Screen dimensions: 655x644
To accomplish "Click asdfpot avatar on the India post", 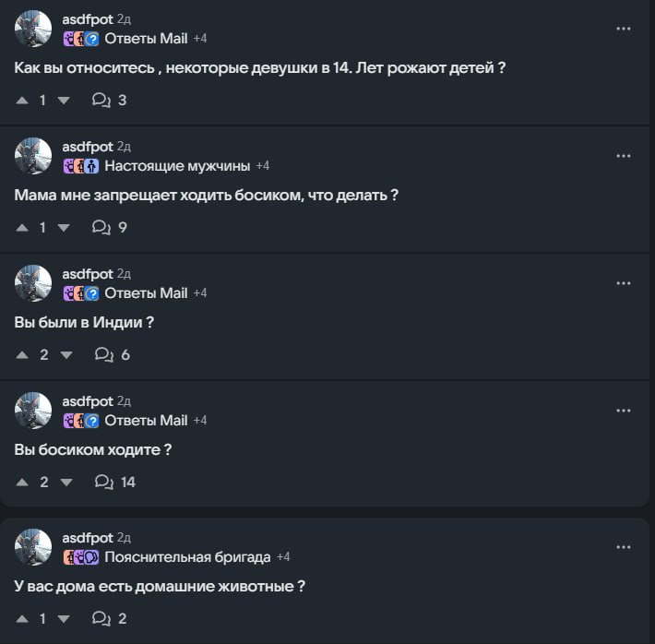I will (33, 283).
